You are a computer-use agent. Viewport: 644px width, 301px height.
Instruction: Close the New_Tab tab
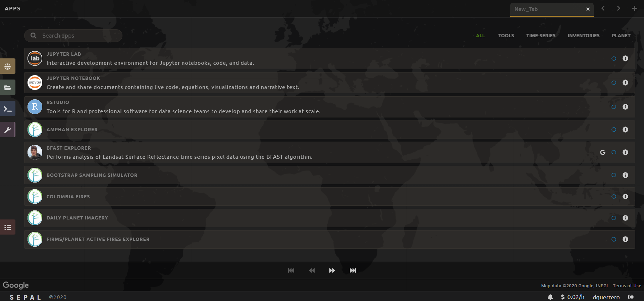click(588, 9)
